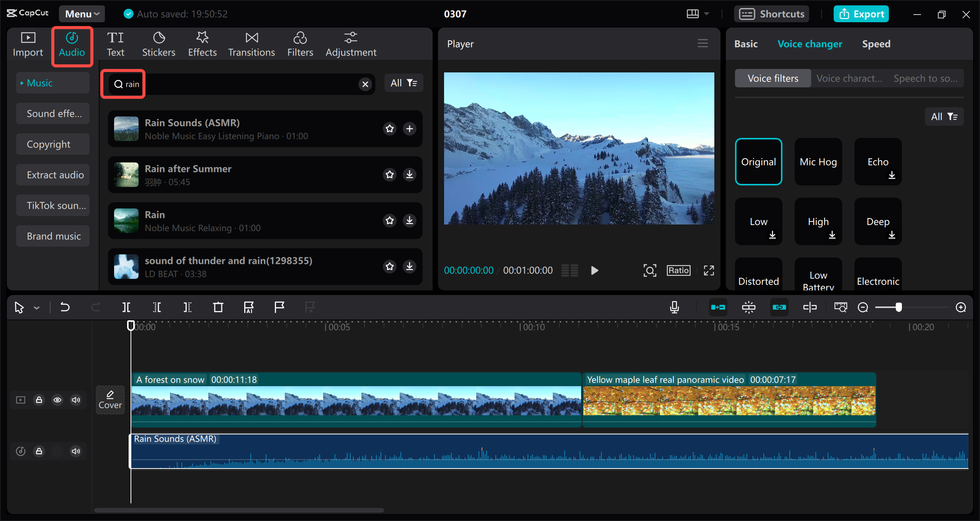Switch to the Basic tab

tap(746, 44)
